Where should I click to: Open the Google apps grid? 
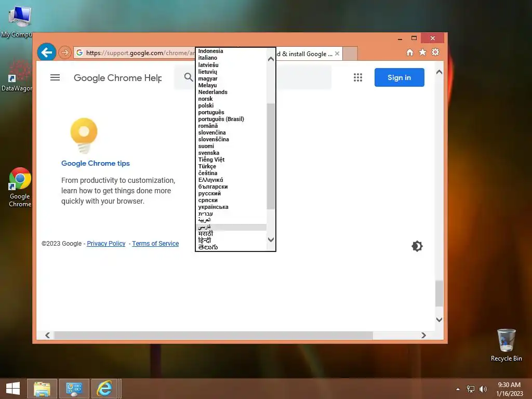[358, 77]
